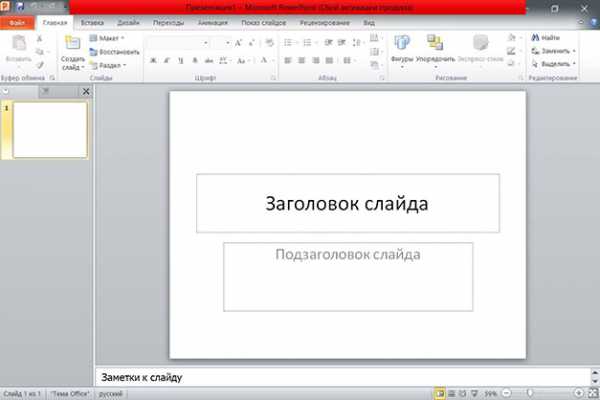Click the Заголовок слайда title placeholder
Image resolution: width=600 pixels, height=400 pixels.
[347, 203]
